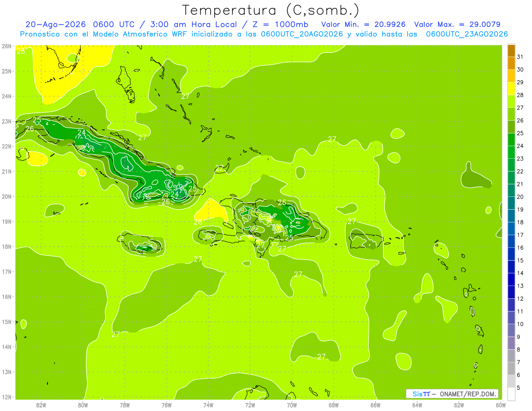This screenshot has height=411, width=532.
Task: Pick the gray colorbar swatch between 6 and 7
Action: tap(511, 368)
